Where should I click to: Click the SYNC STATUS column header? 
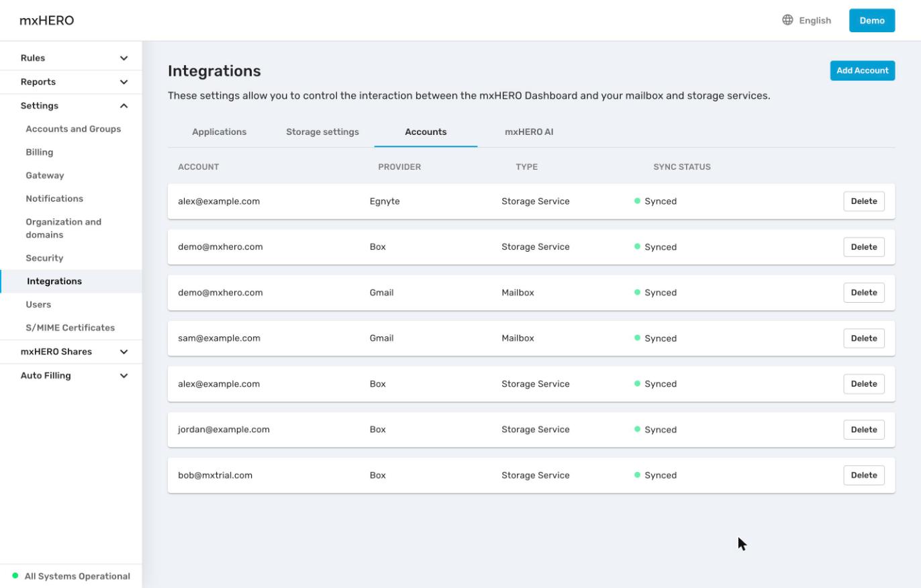[x=682, y=167]
